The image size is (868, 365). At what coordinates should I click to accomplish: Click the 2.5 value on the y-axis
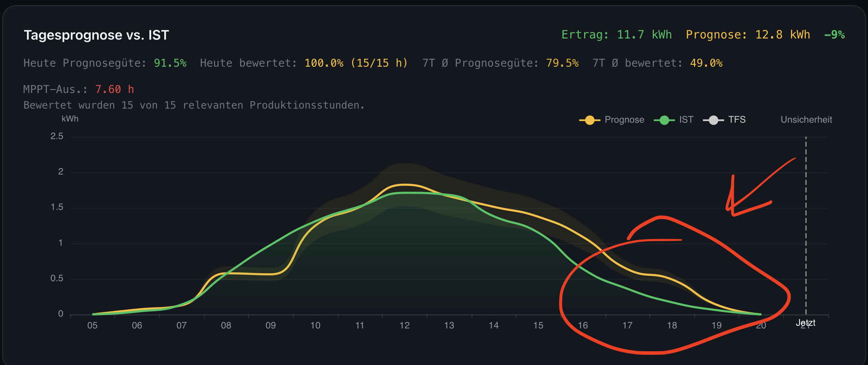57,136
